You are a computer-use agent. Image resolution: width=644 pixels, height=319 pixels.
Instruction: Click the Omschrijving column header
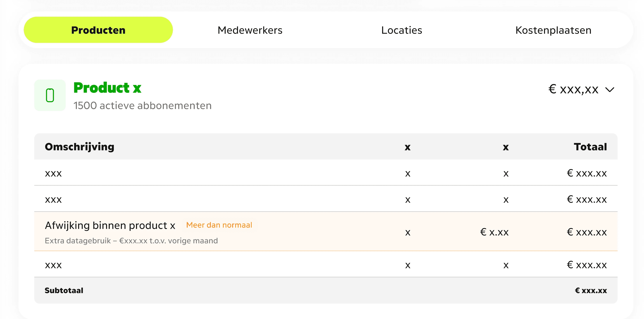pos(79,147)
